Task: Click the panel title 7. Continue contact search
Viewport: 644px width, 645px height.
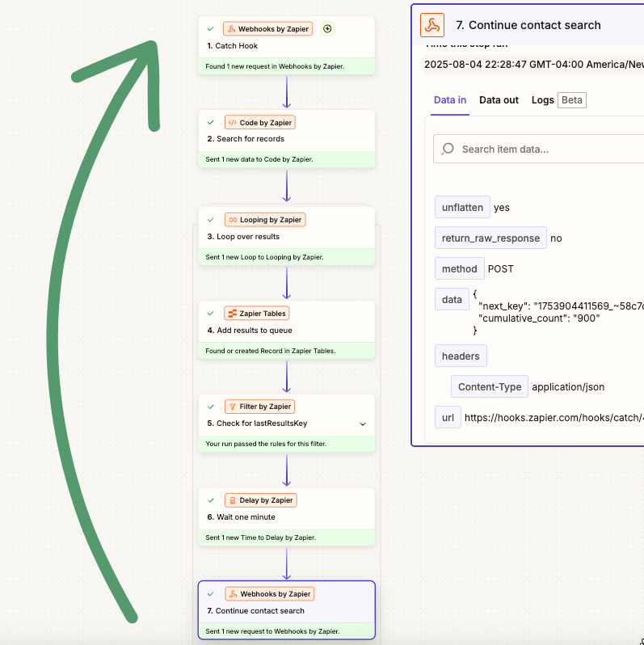Action: pos(528,25)
